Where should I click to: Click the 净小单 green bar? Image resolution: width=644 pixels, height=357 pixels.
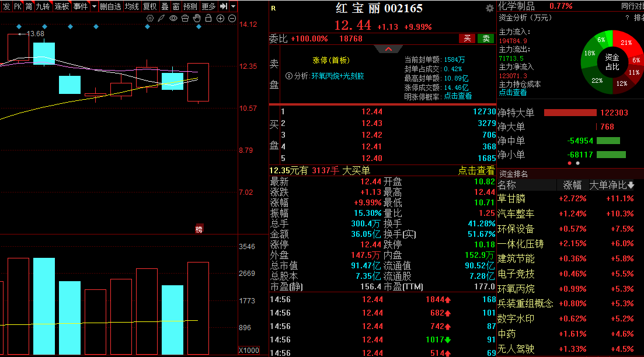tap(611, 155)
